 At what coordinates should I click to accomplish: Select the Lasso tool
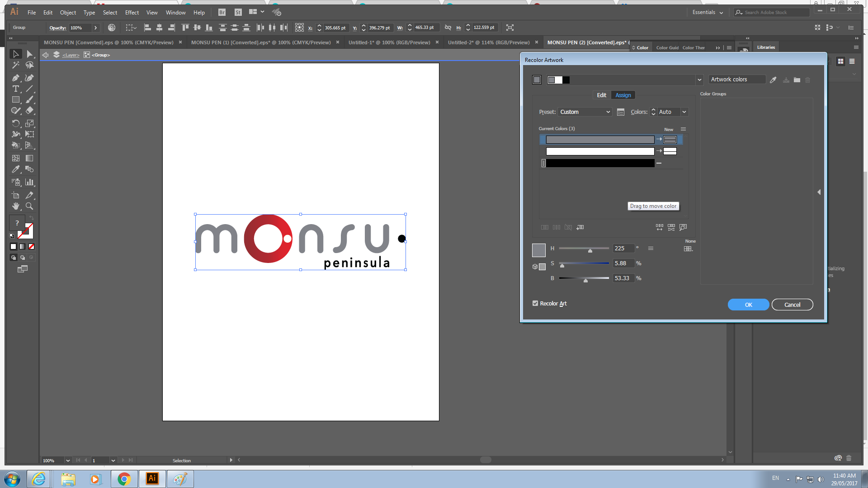pyautogui.click(x=30, y=66)
